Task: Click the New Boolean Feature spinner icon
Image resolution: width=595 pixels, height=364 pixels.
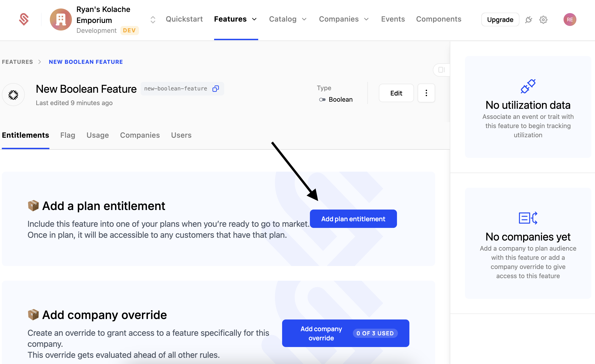Action: tap(13, 95)
